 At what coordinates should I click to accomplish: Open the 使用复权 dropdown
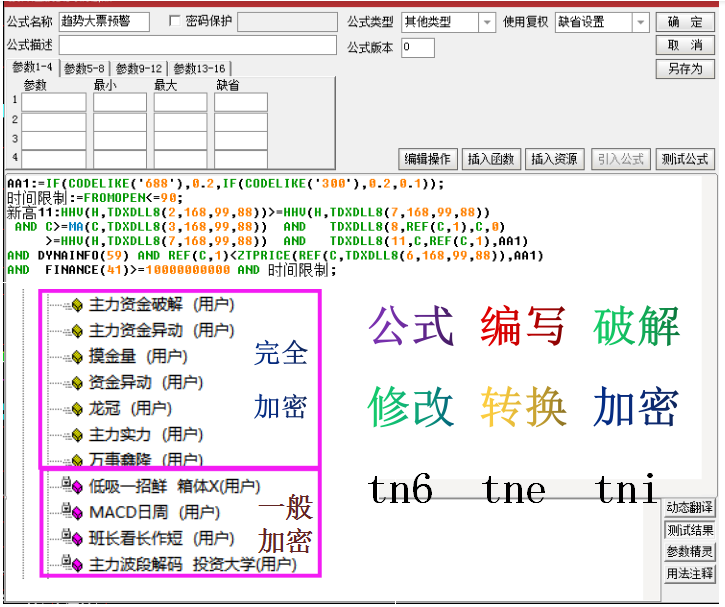pos(640,22)
